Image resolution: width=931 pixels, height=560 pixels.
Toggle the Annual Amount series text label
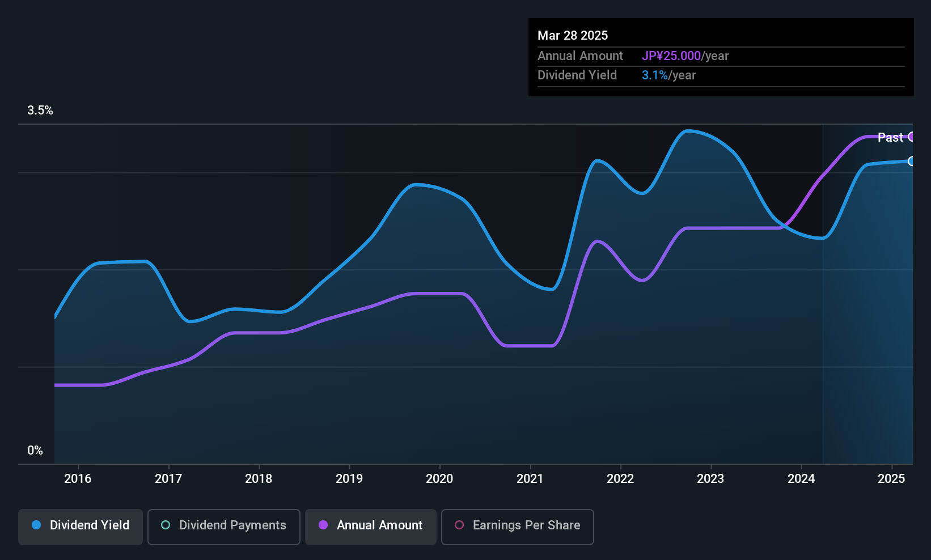tap(379, 525)
